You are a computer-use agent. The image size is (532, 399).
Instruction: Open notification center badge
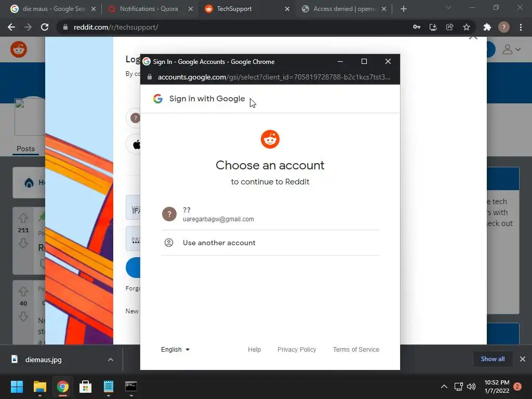517,387
